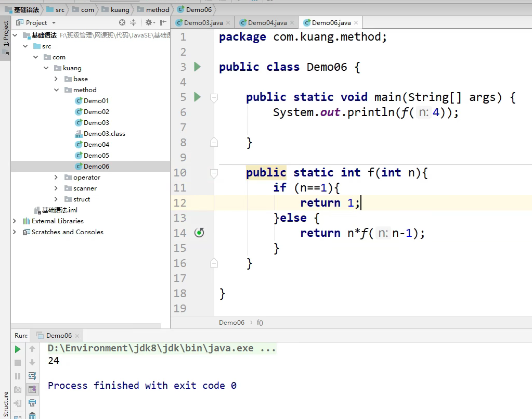Screen dimensions: 532x419
Task: Click the clear all trash icon in Run panel
Action: coord(32,415)
